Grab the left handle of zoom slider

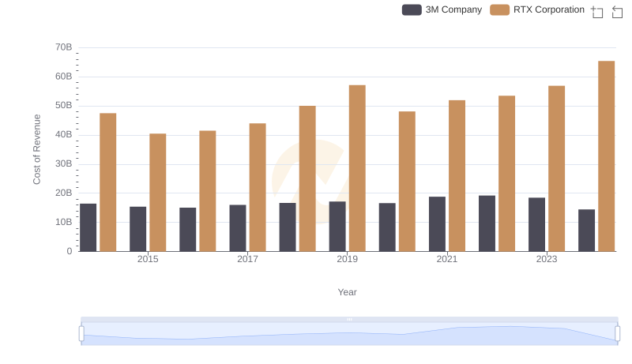pos(81,333)
